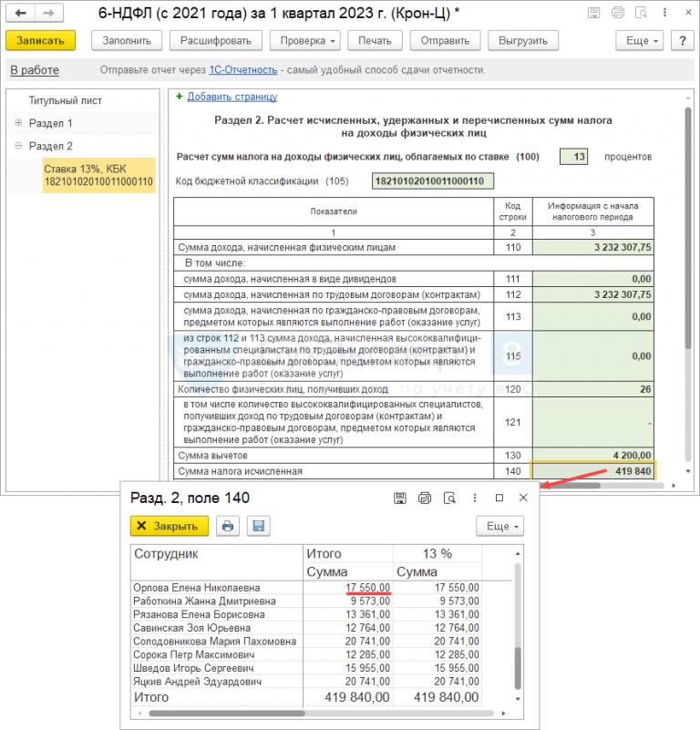Open vertical dots menu in popup title bar

click(474, 498)
